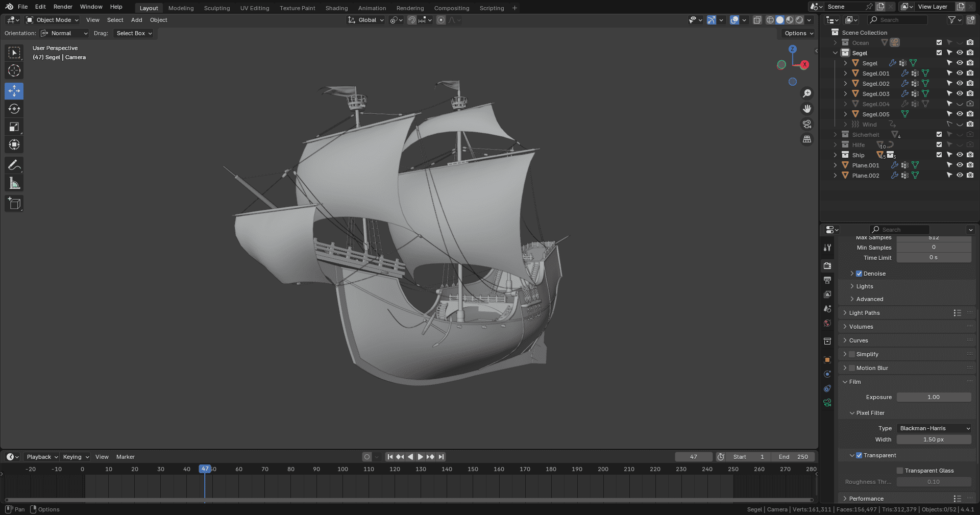Click the Options button in viewport header
The image size is (980, 515).
[799, 33]
